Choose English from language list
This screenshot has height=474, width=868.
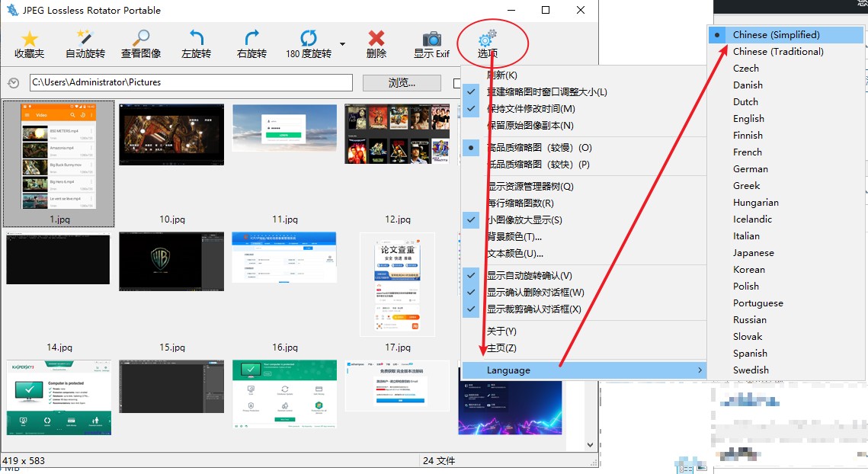click(x=748, y=118)
